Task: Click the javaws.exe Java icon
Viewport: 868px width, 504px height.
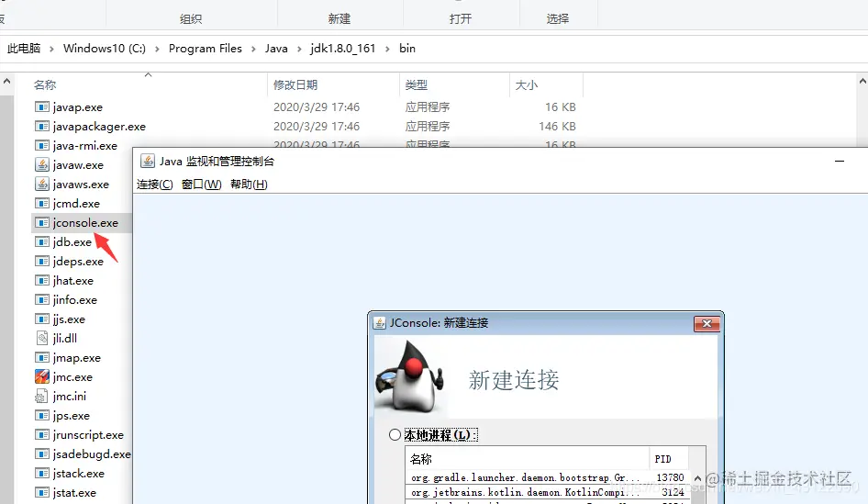Action: point(41,184)
